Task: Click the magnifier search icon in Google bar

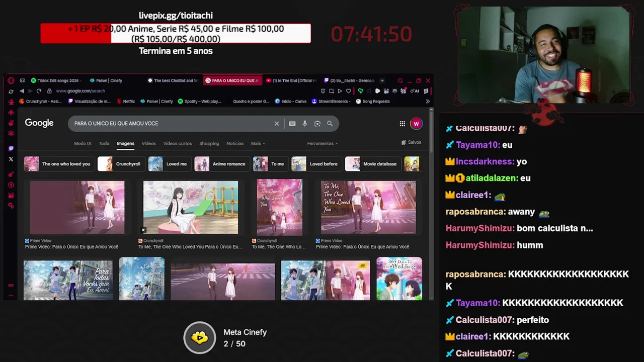Action: [330, 124]
